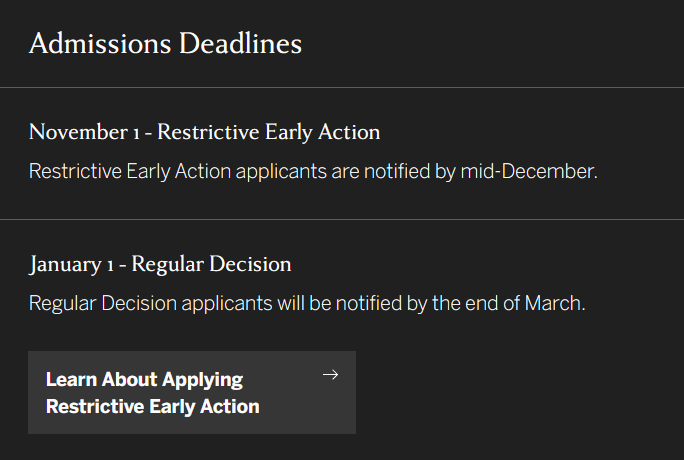This screenshot has height=460, width=684.
Task: Click the arrow icon on the Learn About Applying button
Action: pos(331,375)
